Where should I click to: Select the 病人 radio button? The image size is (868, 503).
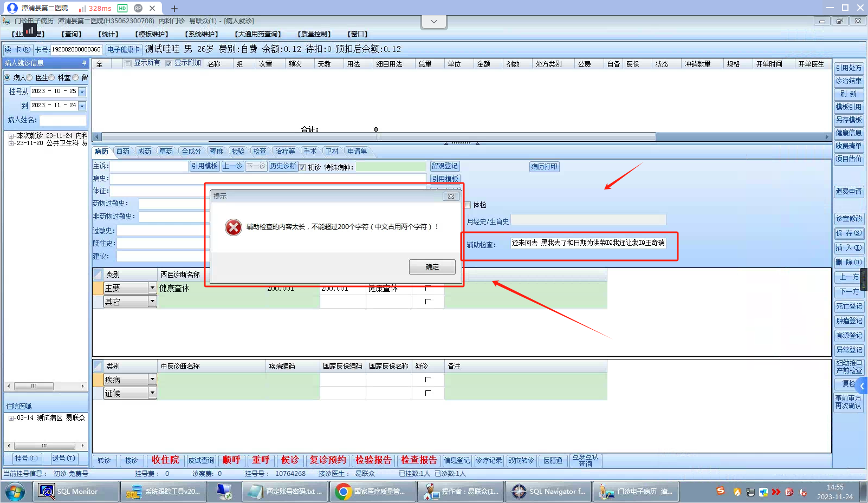tap(8, 77)
